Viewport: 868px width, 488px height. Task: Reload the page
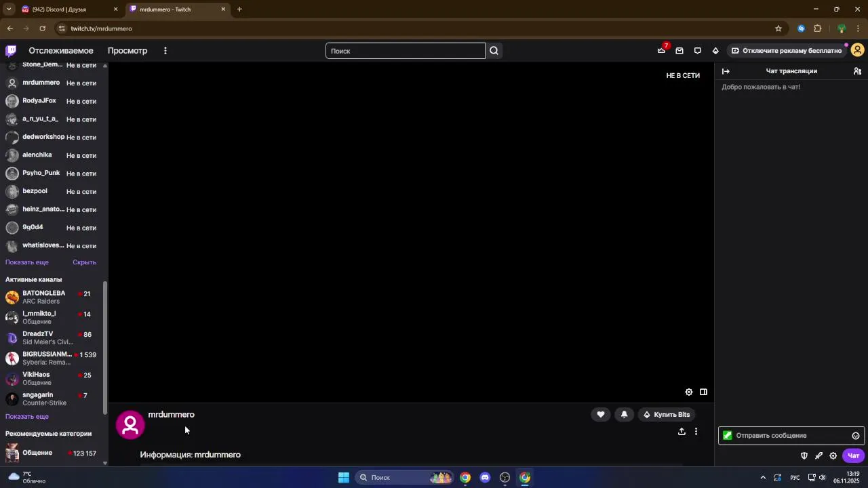(43, 28)
